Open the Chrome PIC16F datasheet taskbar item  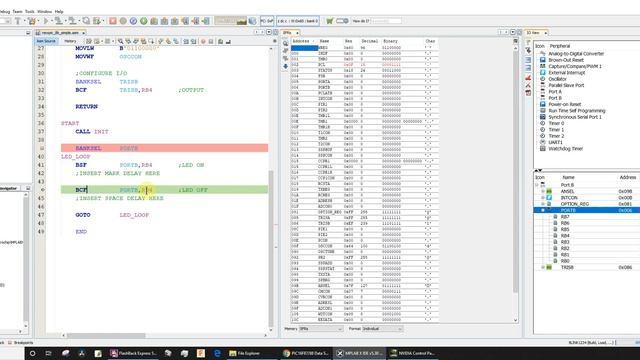click(x=306, y=353)
